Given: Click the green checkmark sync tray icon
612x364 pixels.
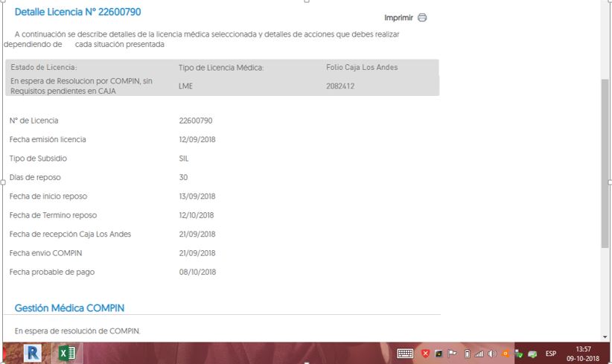Looking at the screenshot, I should (x=518, y=354).
